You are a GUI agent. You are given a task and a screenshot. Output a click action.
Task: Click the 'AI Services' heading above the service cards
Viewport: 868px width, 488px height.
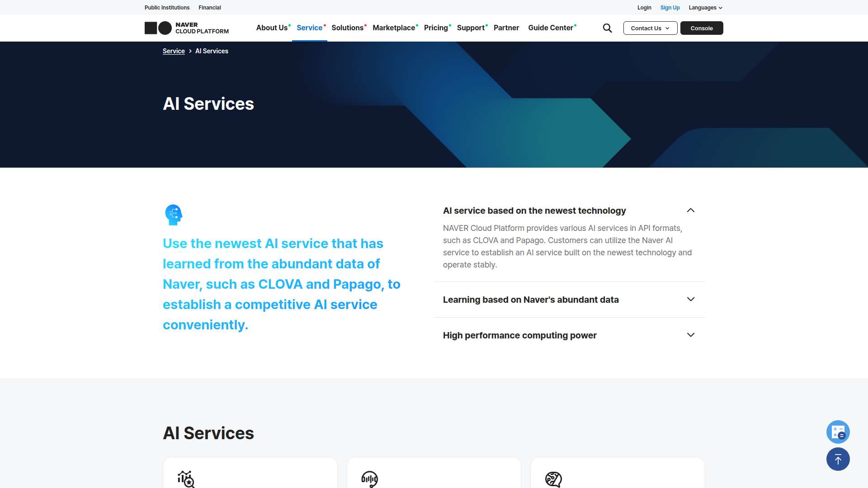[208, 433]
